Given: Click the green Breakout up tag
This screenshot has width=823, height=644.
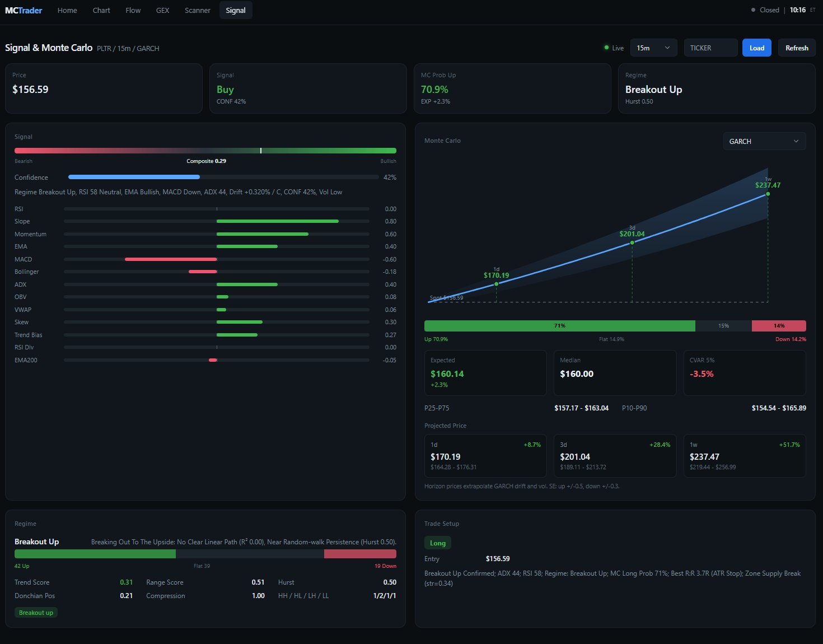Looking at the screenshot, I should (x=36, y=613).
